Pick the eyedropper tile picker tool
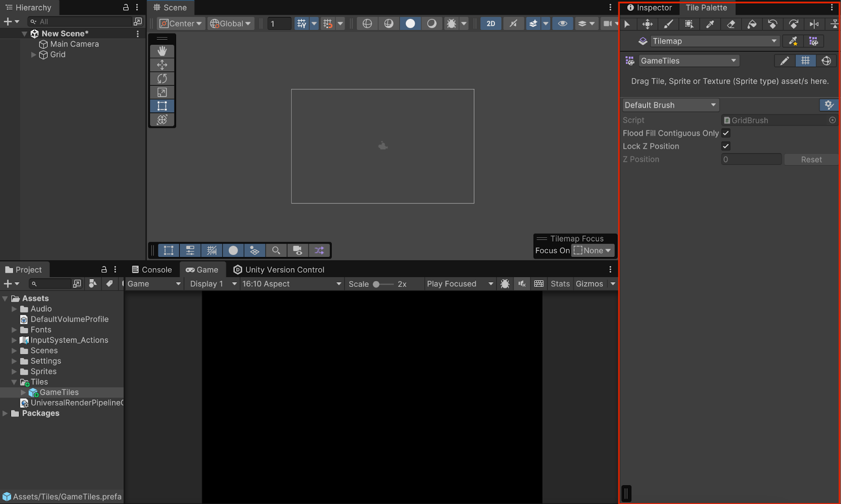841x504 pixels. (710, 24)
